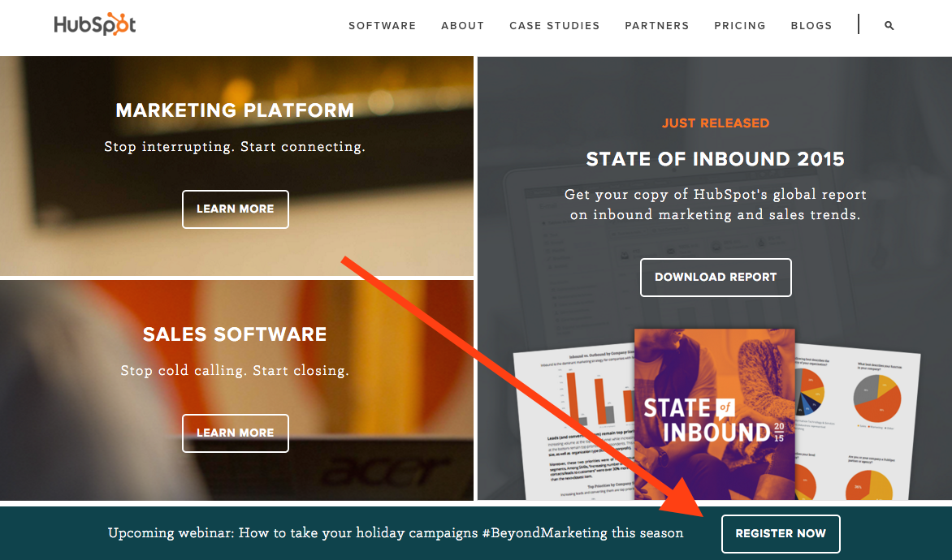
Task: Open the Software menu
Action: [382, 25]
